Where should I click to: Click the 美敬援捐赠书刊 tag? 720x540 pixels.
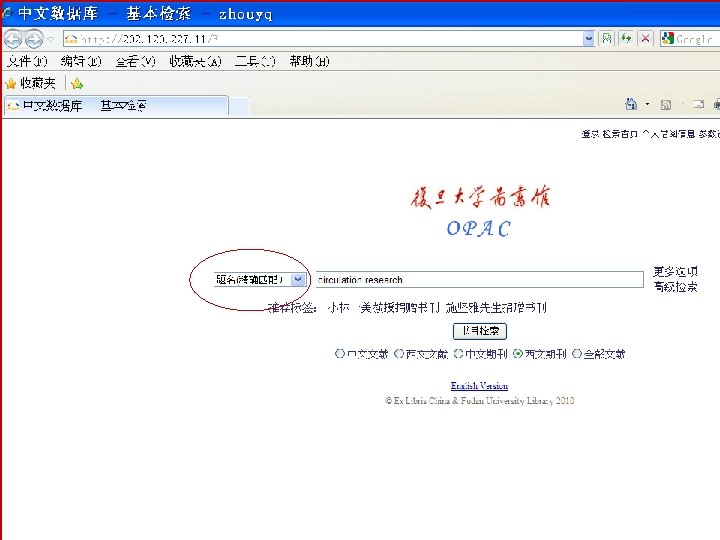coord(399,307)
